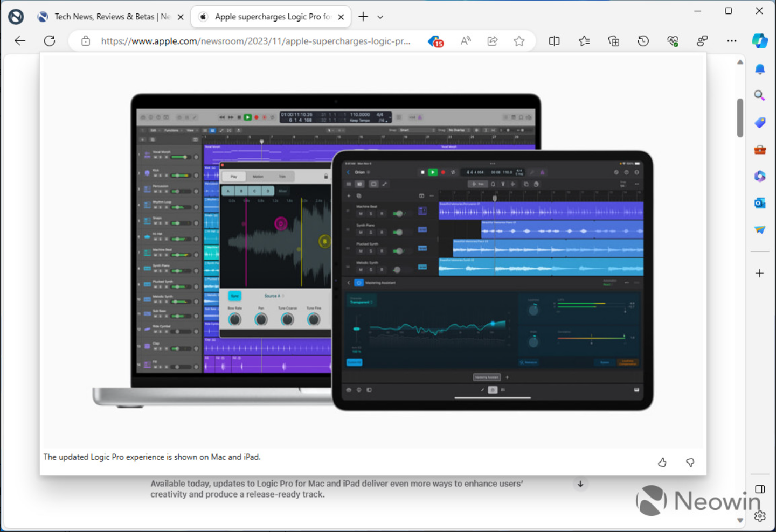Viewport: 776px width, 532px height.
Task: Like the image with thumbs up
Action: click(x=662, y=463)
